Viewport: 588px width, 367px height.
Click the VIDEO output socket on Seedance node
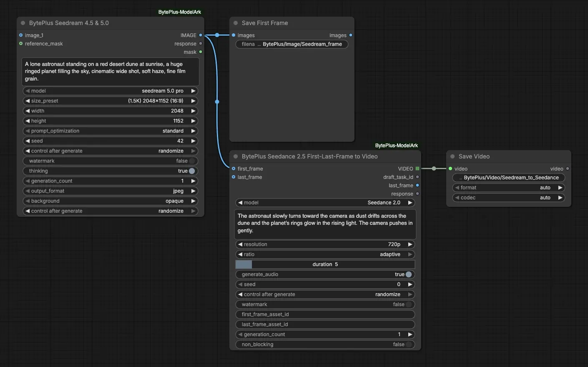pos(417,169)
